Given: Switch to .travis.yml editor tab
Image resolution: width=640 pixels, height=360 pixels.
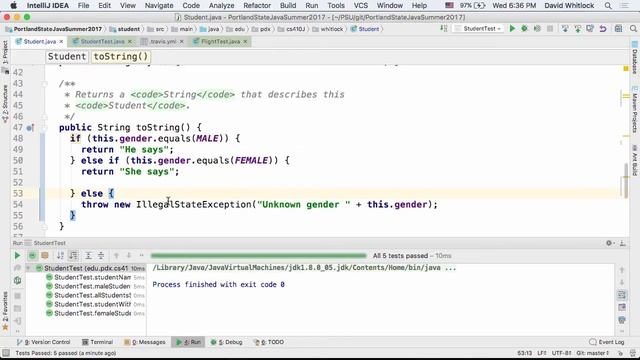Looking at the screenshot, I should [163, 42].
